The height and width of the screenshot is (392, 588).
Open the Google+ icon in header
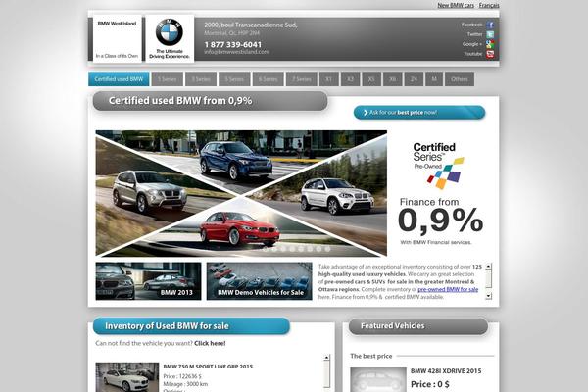click(490, 44)
